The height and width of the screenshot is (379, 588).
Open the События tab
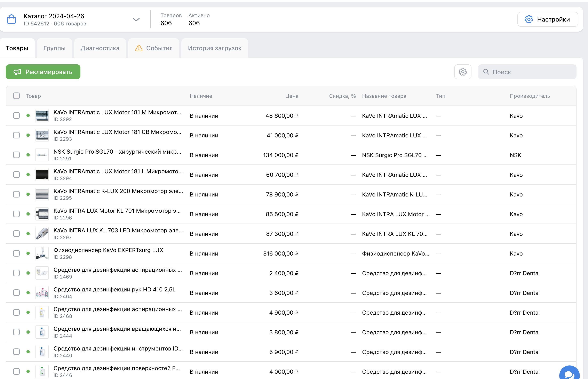click(x=154, y=48)
